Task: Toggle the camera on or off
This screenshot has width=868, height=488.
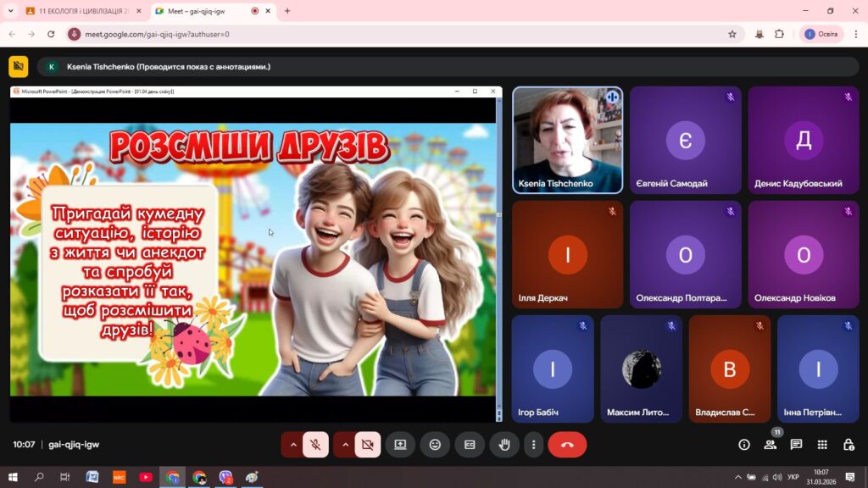Action: click(x=367, y=444)
